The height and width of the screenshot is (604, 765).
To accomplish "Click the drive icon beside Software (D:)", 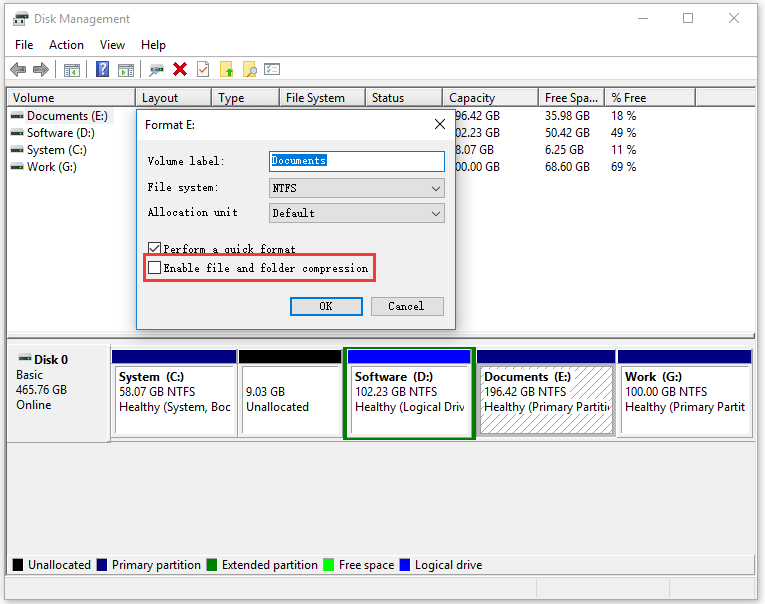I will (x=17, y=133).
